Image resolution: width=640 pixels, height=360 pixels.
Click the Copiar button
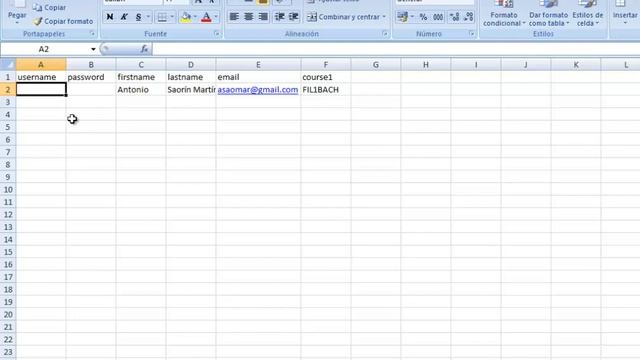49,7
